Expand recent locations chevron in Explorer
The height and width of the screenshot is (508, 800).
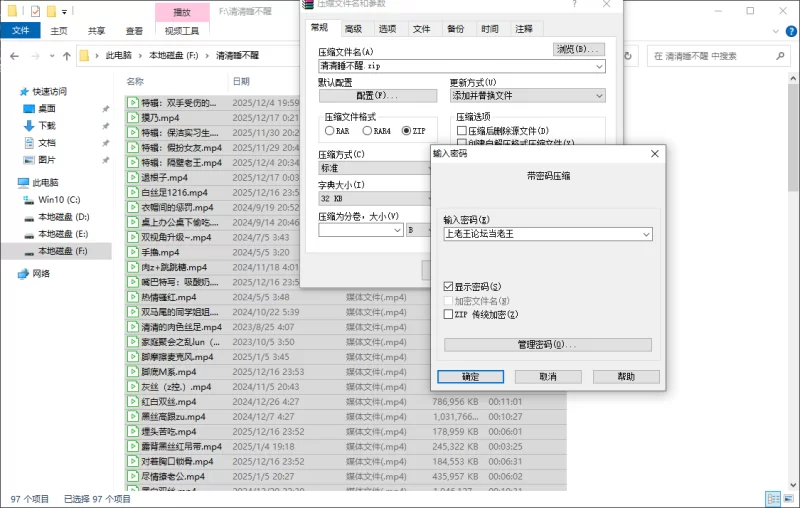[x=52, y=56]
